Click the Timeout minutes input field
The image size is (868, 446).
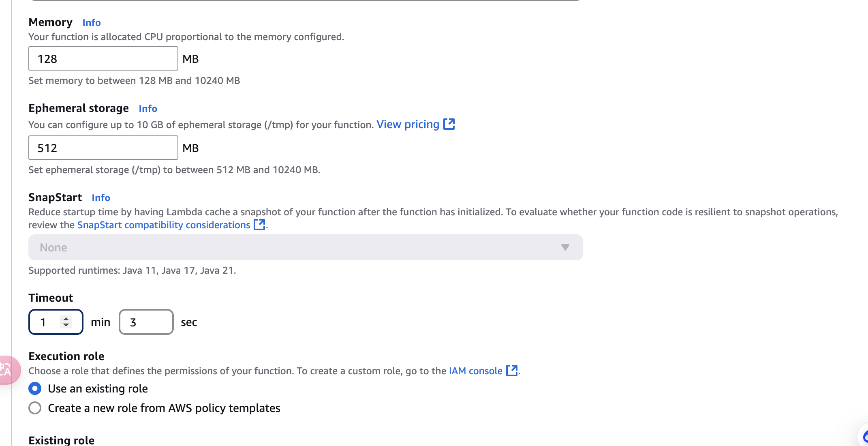pos(56,322)
